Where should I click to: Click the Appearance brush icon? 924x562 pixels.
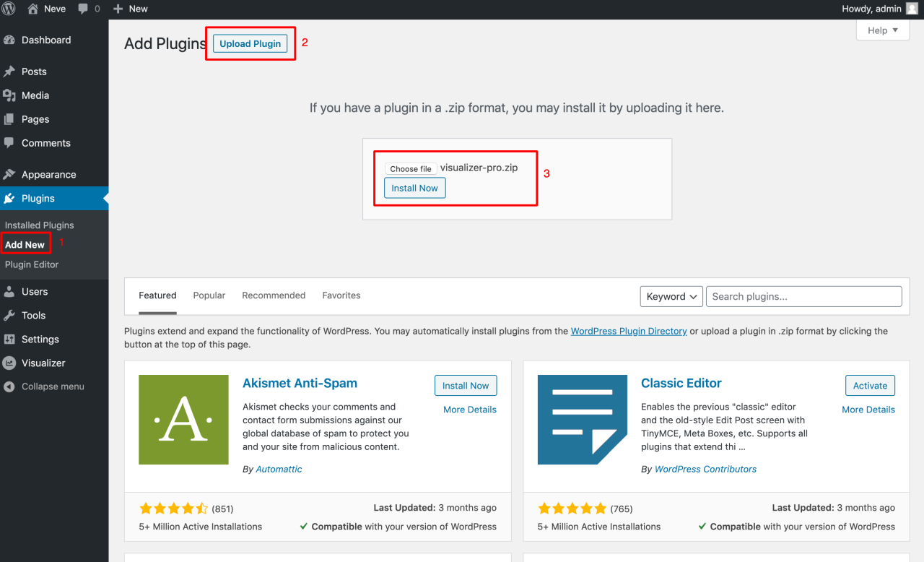[9, 174]
